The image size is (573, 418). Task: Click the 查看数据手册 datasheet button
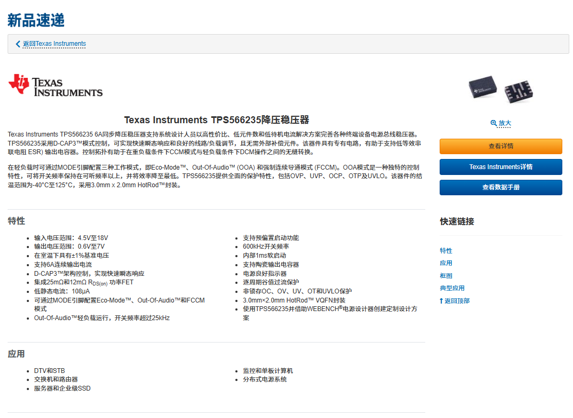pyautogui.click(x=501, y=187)
